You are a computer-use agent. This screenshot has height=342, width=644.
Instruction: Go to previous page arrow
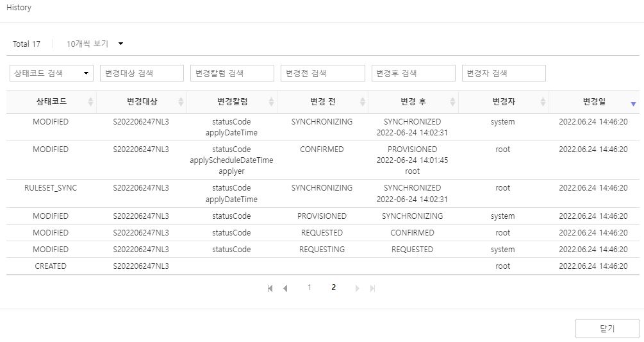(x=285, y=289)
